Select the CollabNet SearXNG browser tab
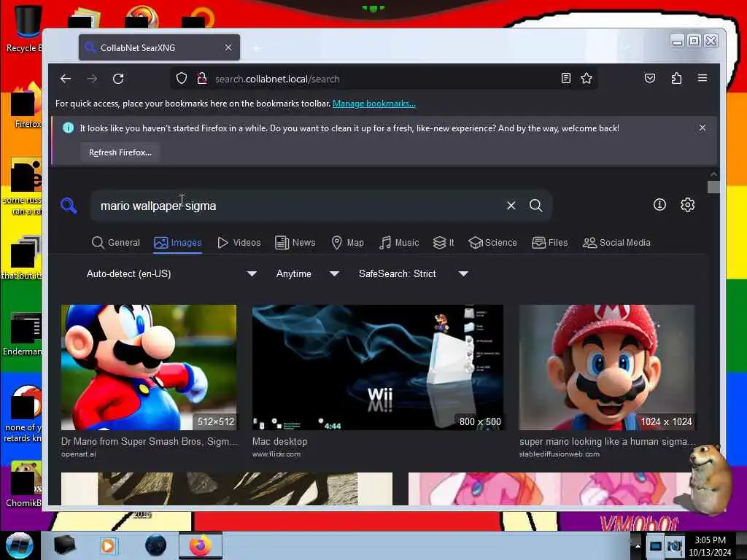Viewport: 747px width, 560px height. pyautogui.click(x=159, y=47)
